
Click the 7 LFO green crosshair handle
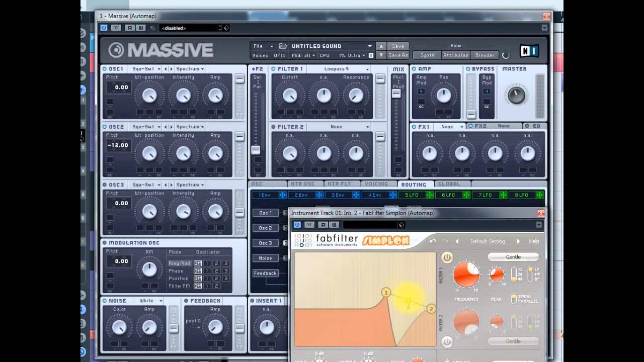tap(503, 195)
